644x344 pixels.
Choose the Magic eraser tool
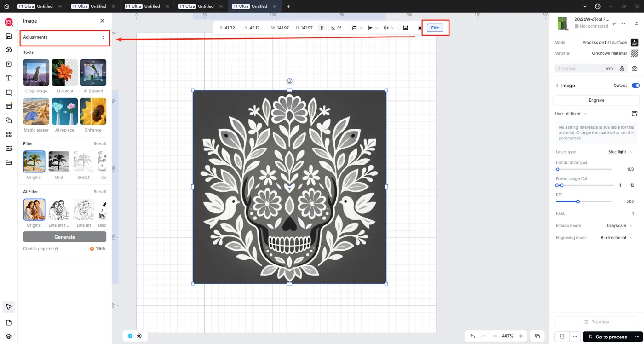36,111
